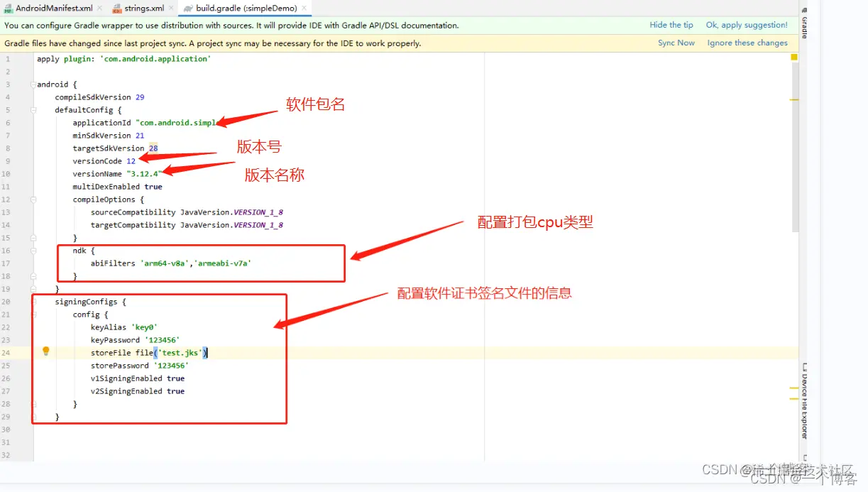Click the lightbulb intention icon beside storeFile line
868x492 pixels.
pyautogui.click(x=45, y=352)
